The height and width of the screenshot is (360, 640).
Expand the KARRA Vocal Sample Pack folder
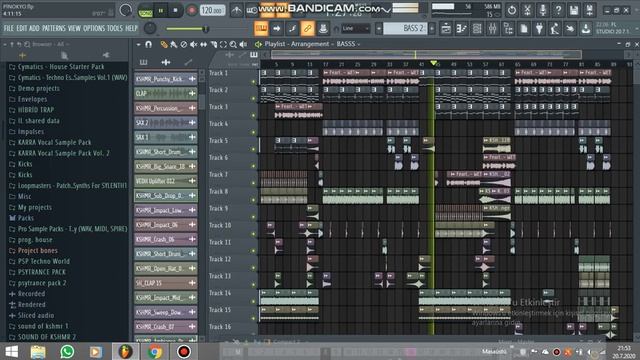coord(54,142)
